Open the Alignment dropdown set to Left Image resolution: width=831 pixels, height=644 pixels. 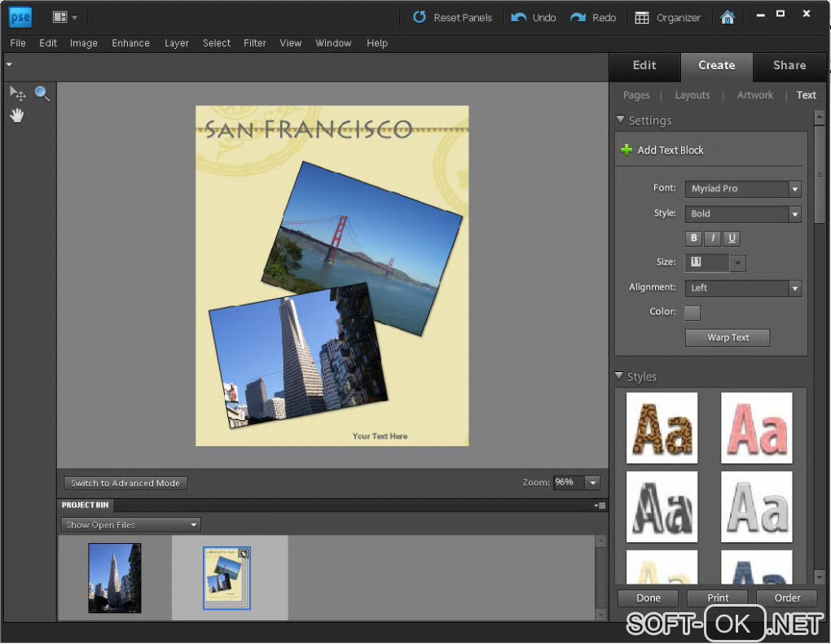[742, 288]
